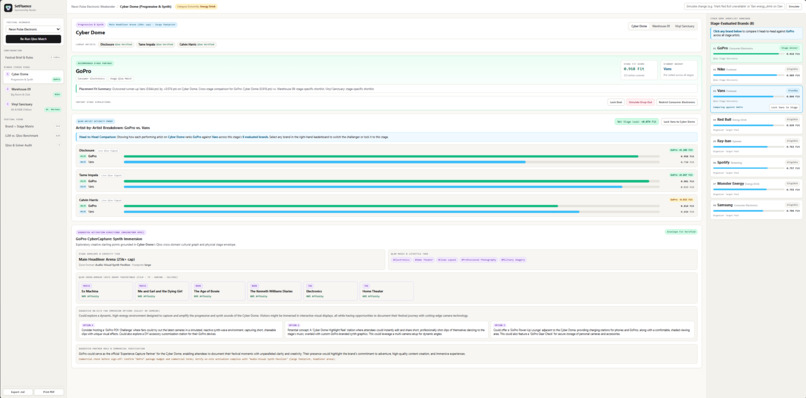Click The Age of Innate affinity card
Screen dimensions: 806x398
(x=217, y=291)
